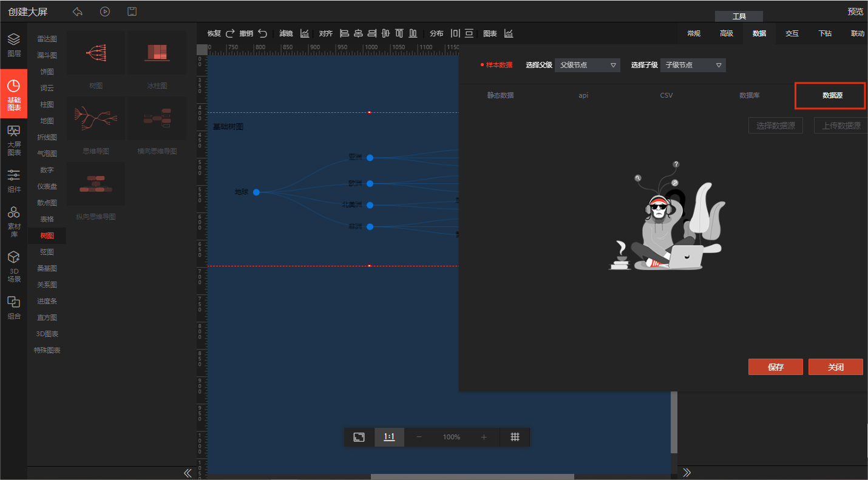This screenshot has width=868, height=480.
Task: Open the 组件 components sidebar section
Action: (x=14, y=181)
